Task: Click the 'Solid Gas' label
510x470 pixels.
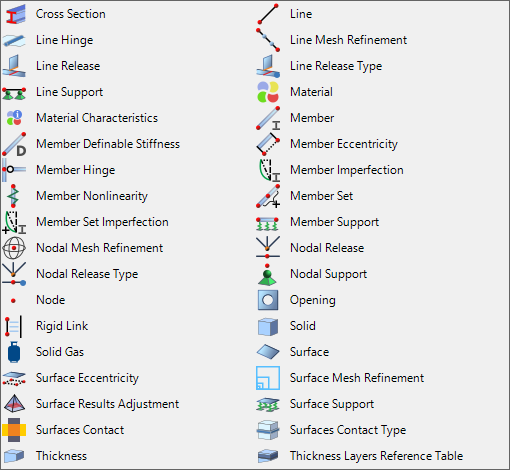Action: coord(60,352)
